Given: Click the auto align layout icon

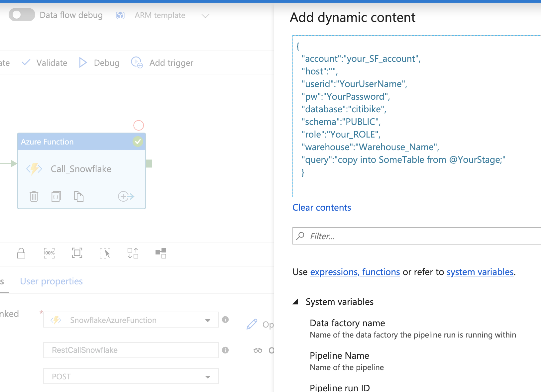Looking at the screenshot, I should (133, 253).
